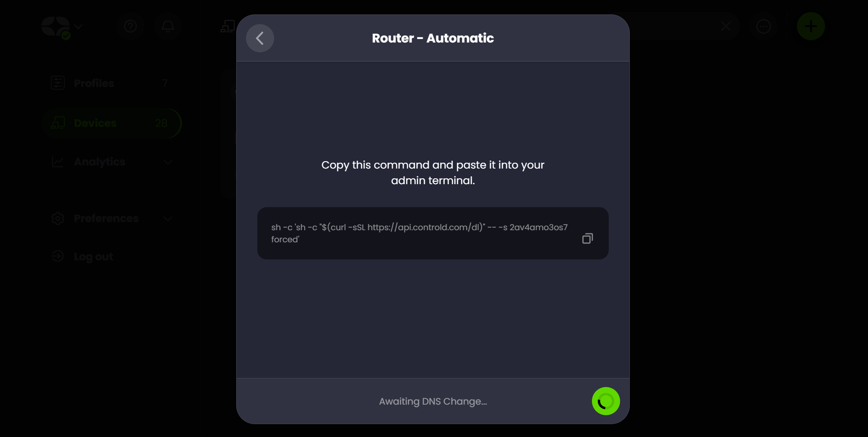Viewport: 868px width, 437px height.
Task: Click the command text input field
Action: click(x=433, y=233)
